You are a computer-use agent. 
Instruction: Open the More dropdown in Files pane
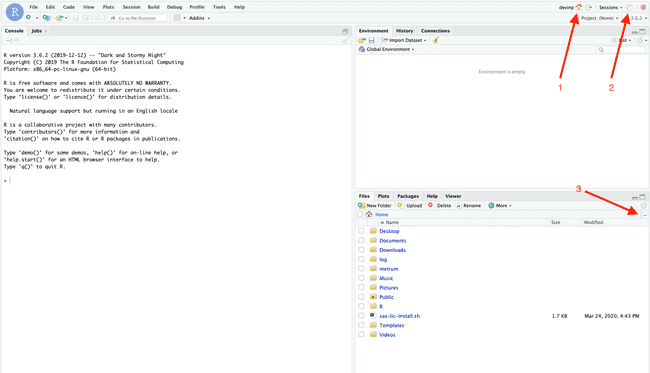tap(500, 206)
